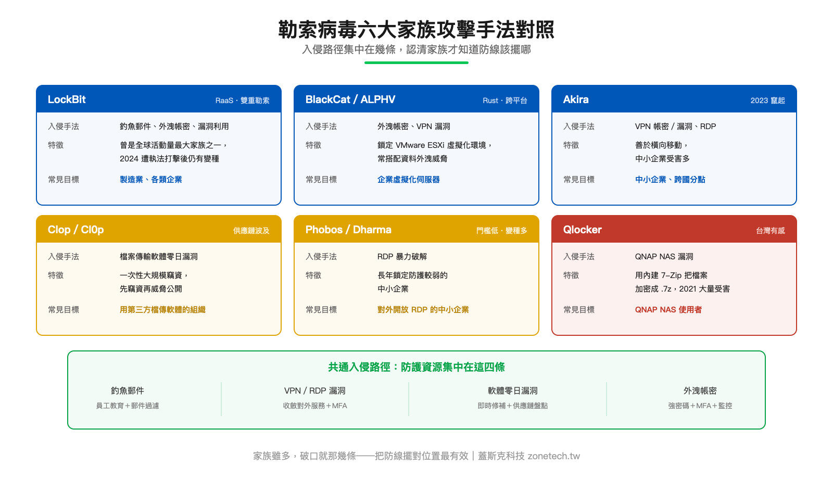This screenshot has height=504, width=833.
Task: Click 常見目標 label in Akira card
Action: [579, 180]
